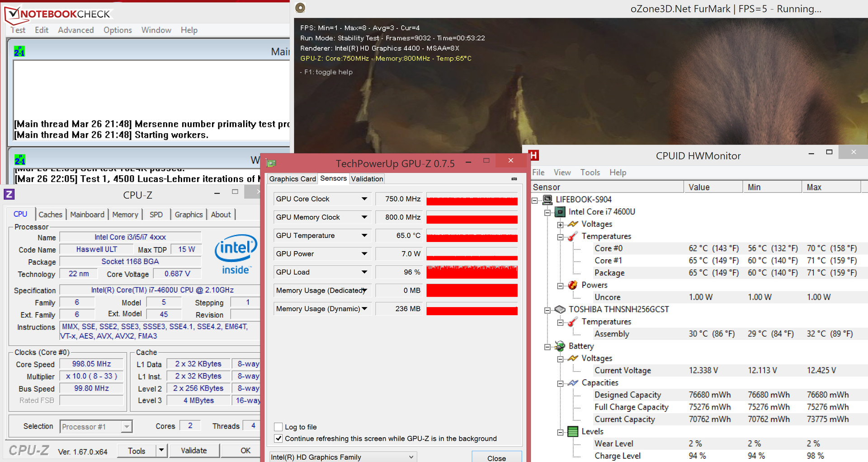Click the Max column header in HWMonitor

(x=831, y=187)
